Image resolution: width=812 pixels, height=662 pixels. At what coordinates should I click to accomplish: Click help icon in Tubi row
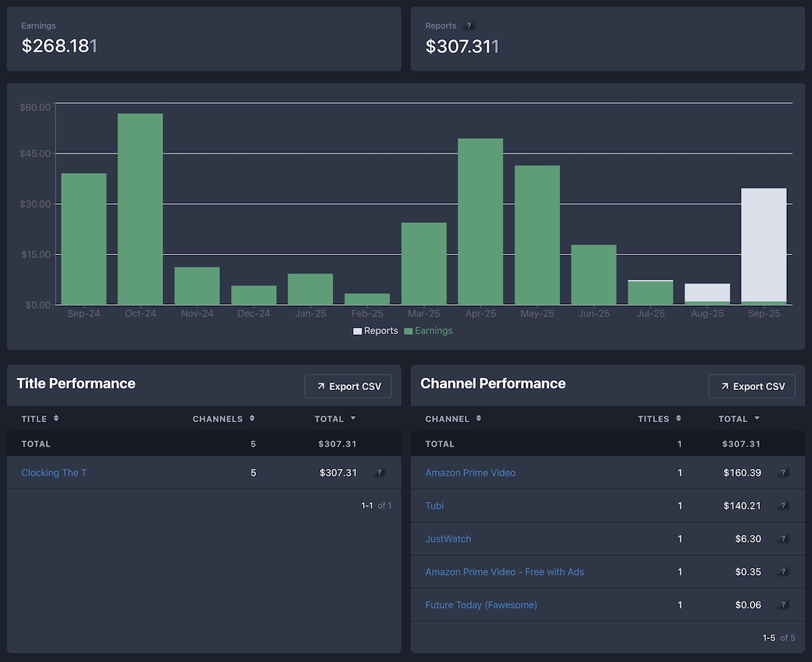click(783, 506)
